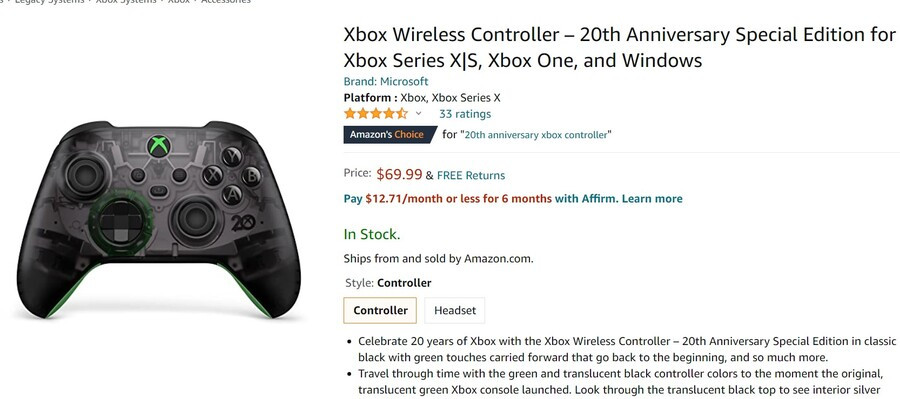
Task: Click the Y button in controller image
Action: pos(232,156)
